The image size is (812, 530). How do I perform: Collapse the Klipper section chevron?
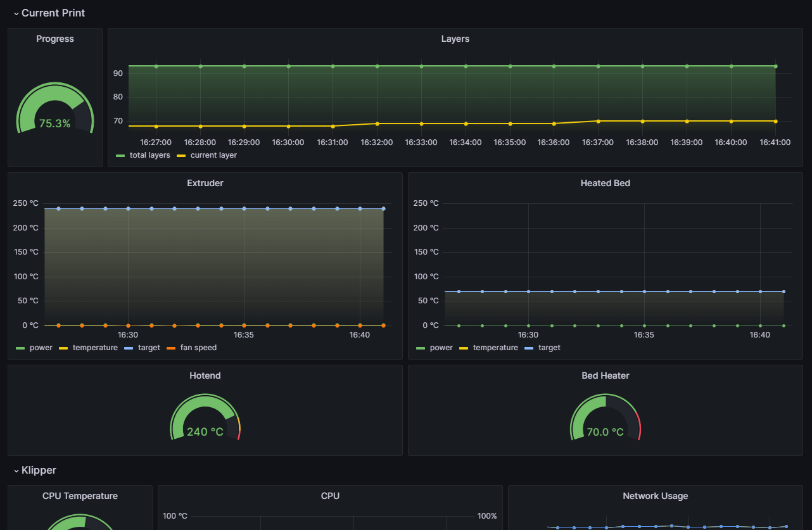pyautogui.click(x=16, y=470)
